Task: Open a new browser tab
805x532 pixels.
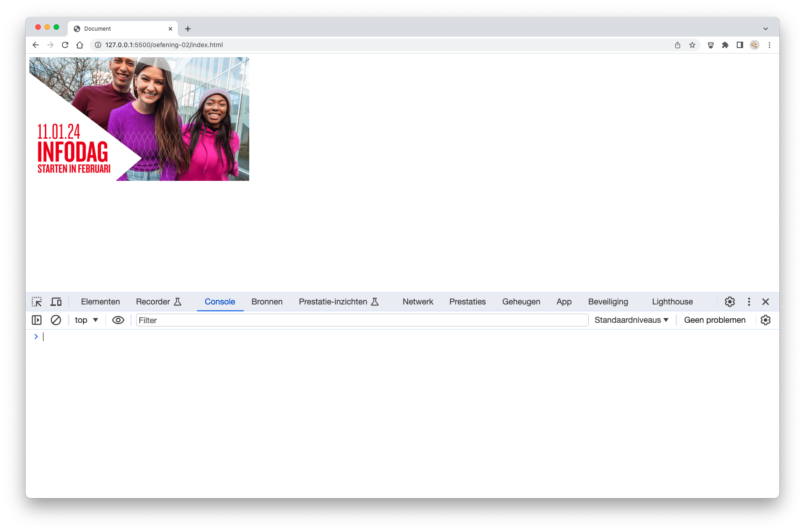Action: point(188,29)
